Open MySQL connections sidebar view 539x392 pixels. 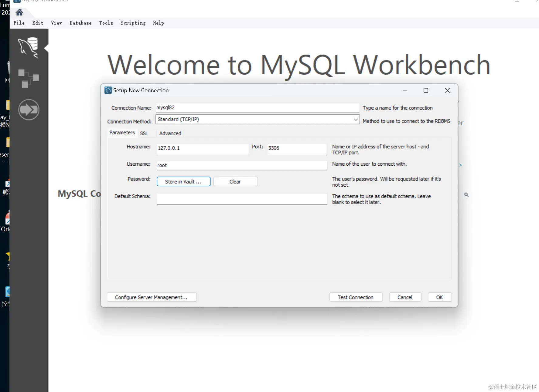28,48
